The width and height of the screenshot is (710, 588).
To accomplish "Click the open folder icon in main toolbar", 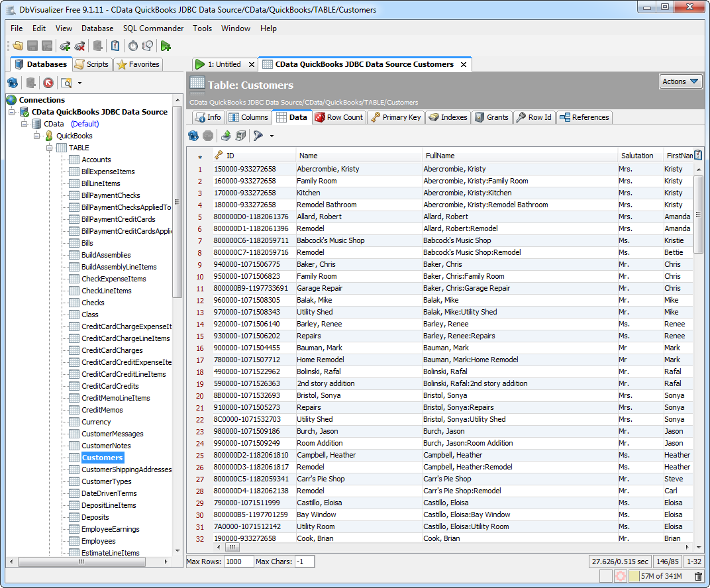I will (x=18, y=46).
